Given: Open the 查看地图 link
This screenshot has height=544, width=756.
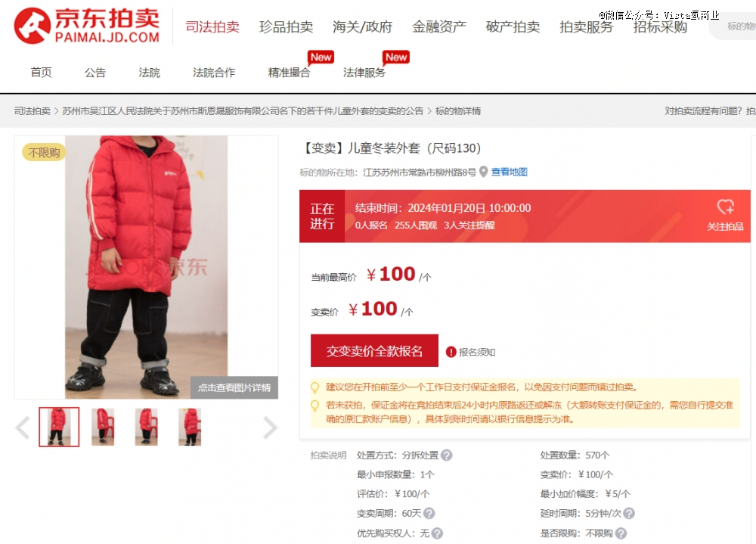Looking at the screenshot, I should pos(509,172).
